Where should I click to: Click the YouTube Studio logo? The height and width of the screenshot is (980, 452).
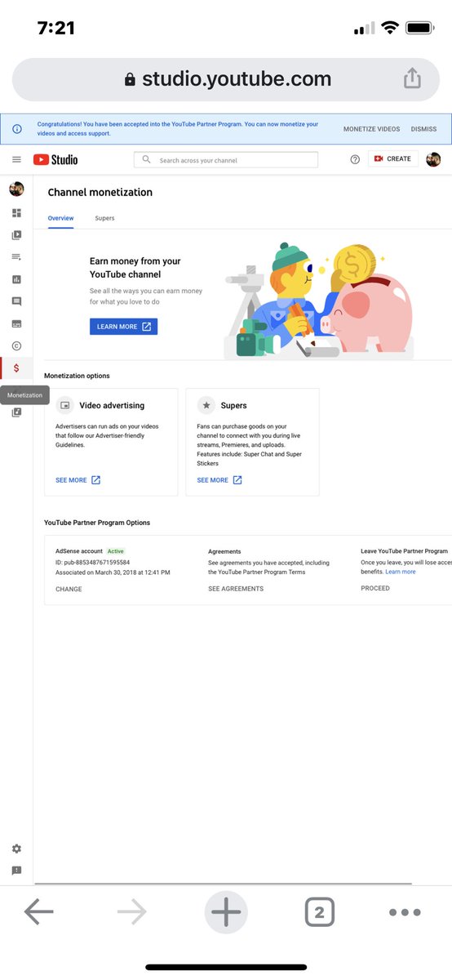coord(55,159)
